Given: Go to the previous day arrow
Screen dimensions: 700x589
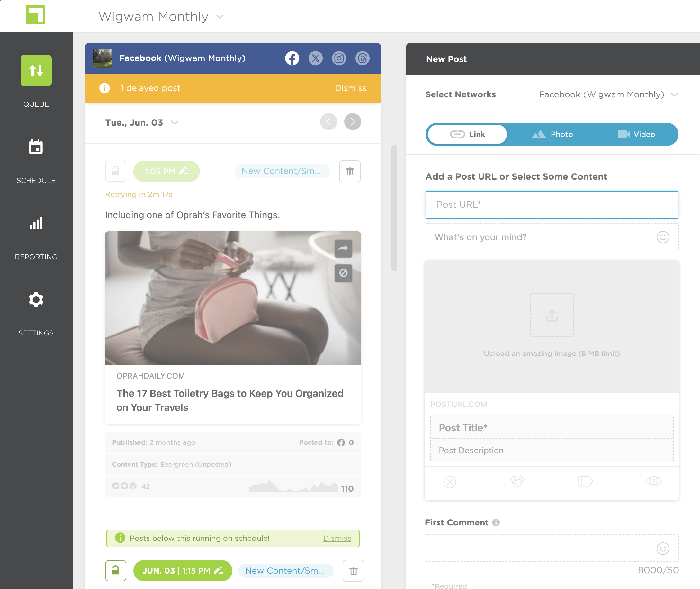Looking at the screenshot, I should 328,122.
